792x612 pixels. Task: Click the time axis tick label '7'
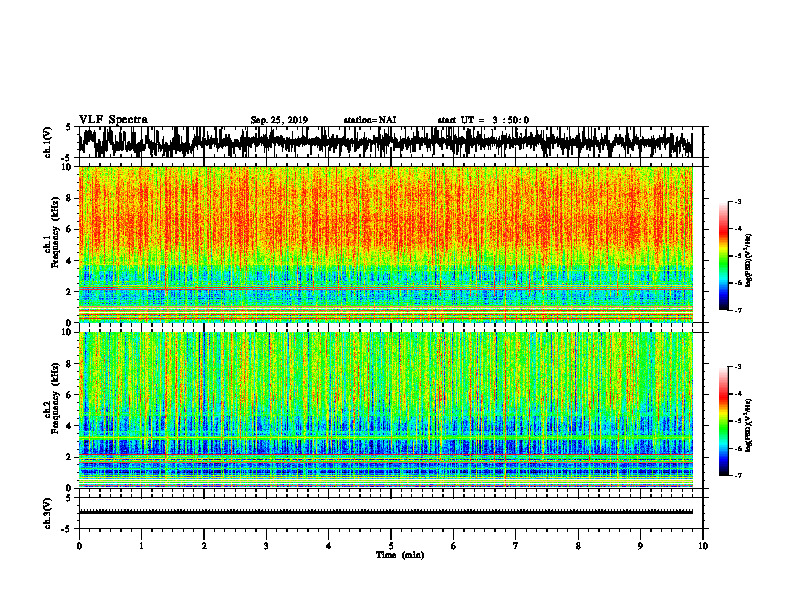click(x=516, y=546)
